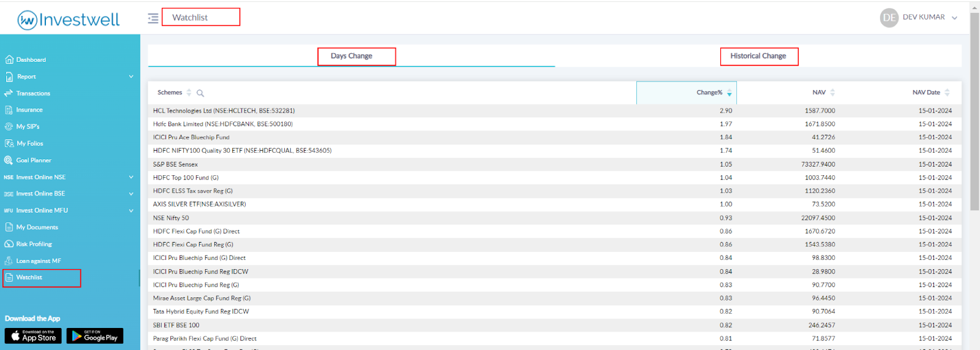The height and width of the screenshot is (350, 980).
Task: Click the Loan against MF icon
Action: click(9, 261)
